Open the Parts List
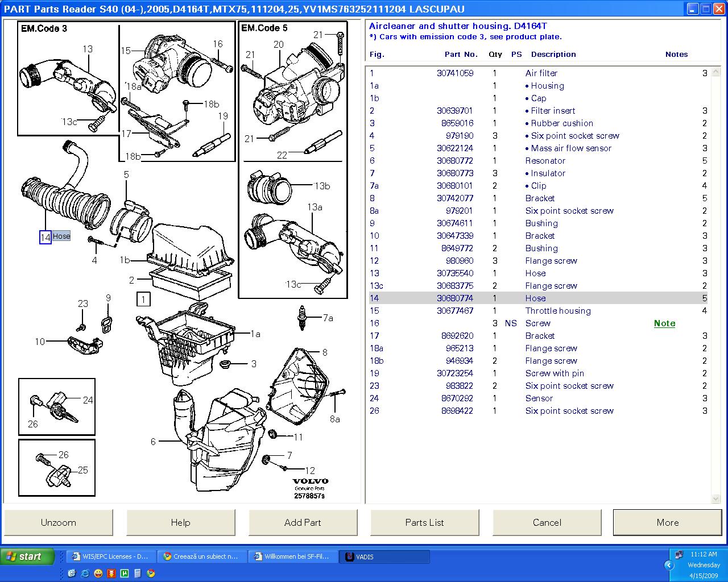This screenshot has width=728, height=582. click(x=424, y=522)
